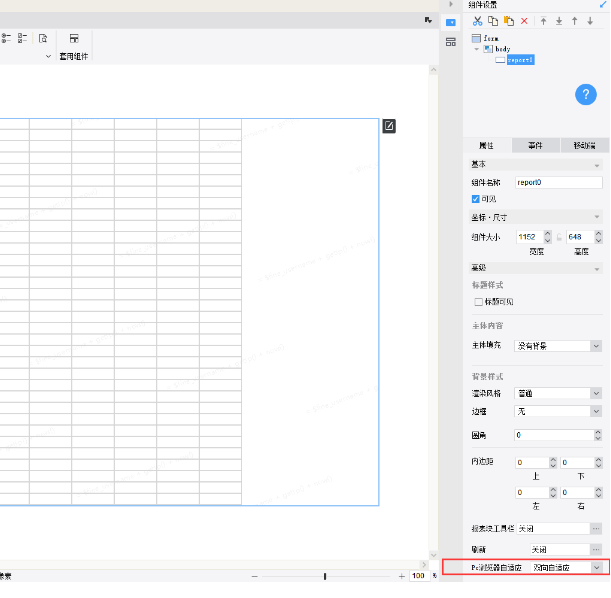This screenshot has width=611, height=598.
Task: Click the left padding 左 value field
Action: point(532,492)
